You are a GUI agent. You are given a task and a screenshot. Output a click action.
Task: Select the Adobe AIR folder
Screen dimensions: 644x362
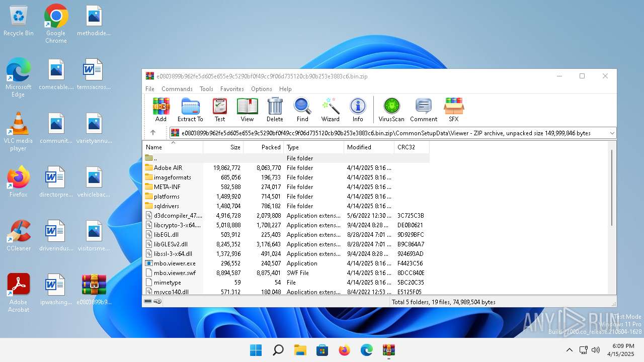coord(286,167)
